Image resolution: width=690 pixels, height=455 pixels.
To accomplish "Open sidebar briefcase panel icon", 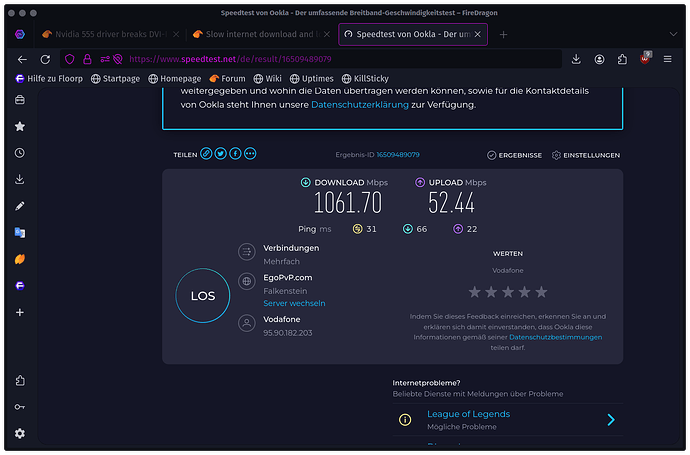I will (20, 100).
